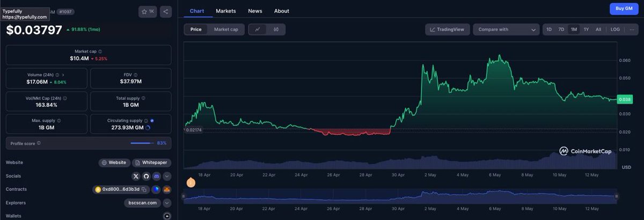Open the Website link button

coord(114,163)
